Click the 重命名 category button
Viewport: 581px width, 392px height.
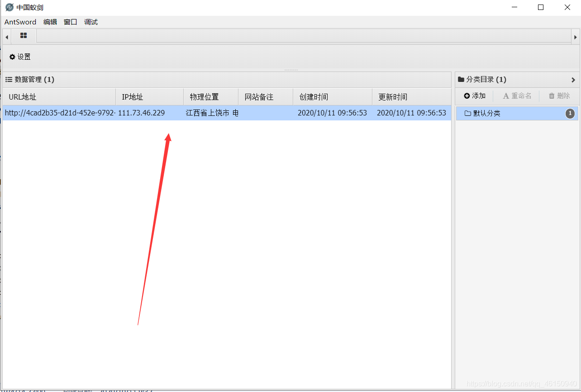[x=517, y=96]
